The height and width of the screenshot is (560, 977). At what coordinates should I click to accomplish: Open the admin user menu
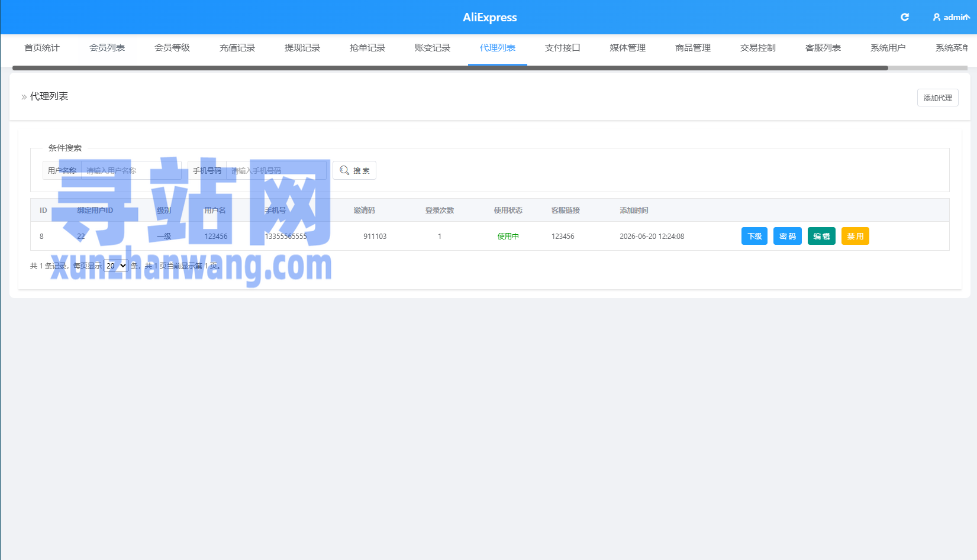click(x=951, y=17)
